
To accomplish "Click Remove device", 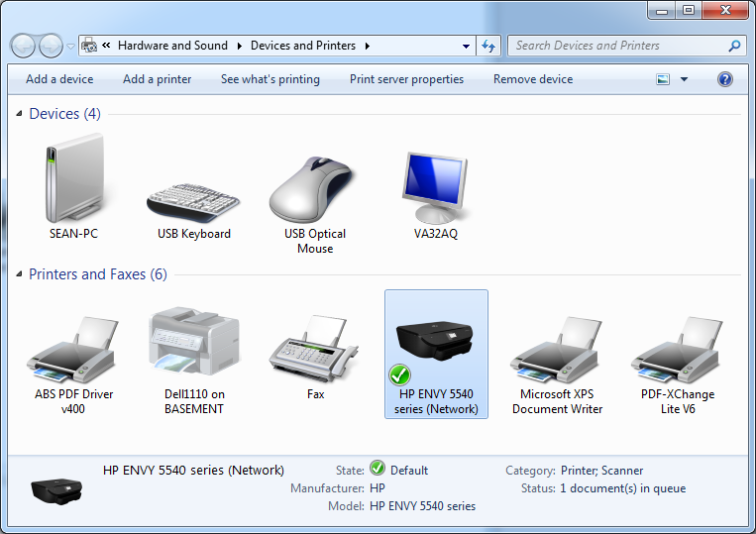I will click(x=533, y=79).
